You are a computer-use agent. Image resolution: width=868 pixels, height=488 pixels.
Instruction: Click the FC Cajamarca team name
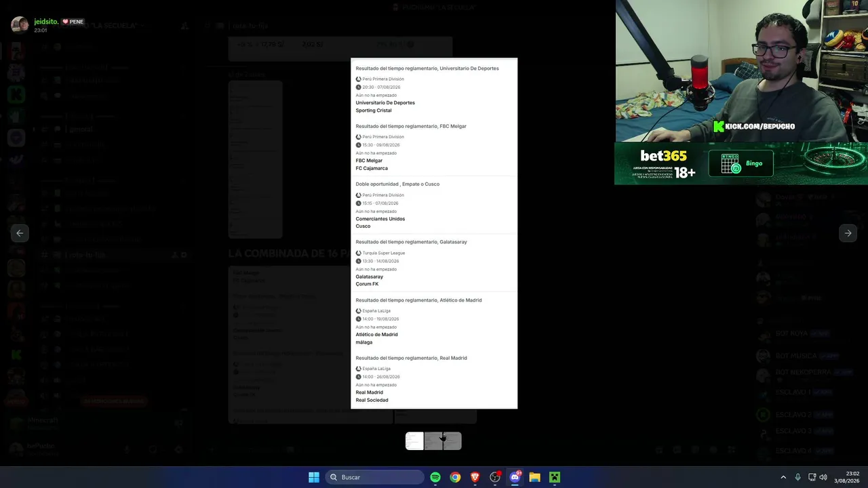pyautogui.click(x=372, y=168)
